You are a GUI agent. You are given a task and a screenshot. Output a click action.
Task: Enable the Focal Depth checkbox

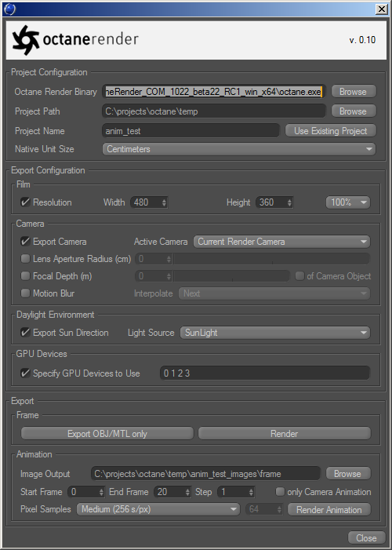pos(25,275)
